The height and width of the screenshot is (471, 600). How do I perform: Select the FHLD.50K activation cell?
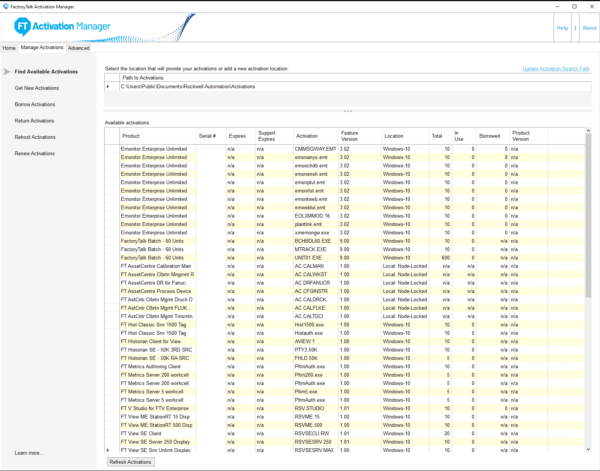click(x=316, y=358)
